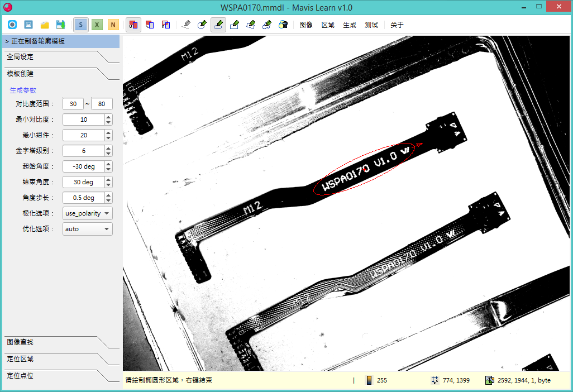Decrease 起始角度 with the down arrow
573x392 pixels.
108,170
